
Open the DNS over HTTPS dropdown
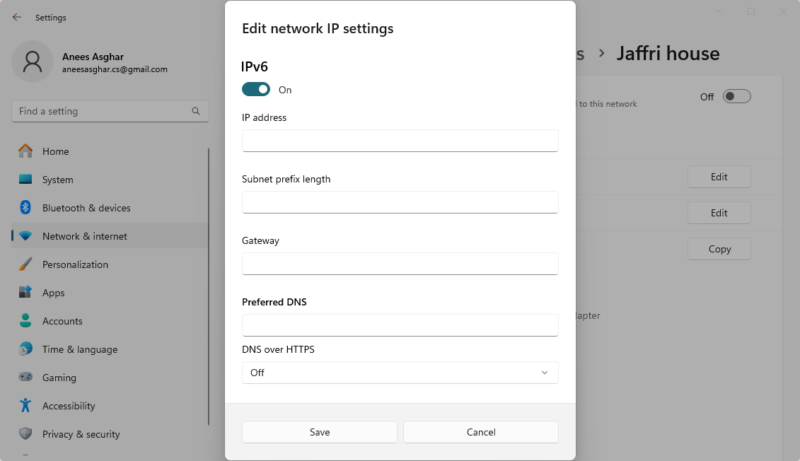pos(400,373)
